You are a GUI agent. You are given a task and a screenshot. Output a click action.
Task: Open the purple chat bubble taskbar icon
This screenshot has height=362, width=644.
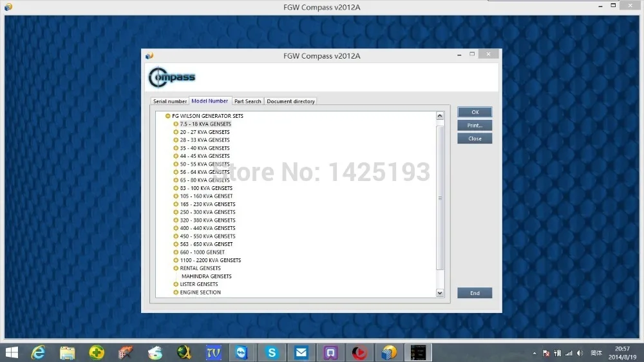[x=330, y=352]
